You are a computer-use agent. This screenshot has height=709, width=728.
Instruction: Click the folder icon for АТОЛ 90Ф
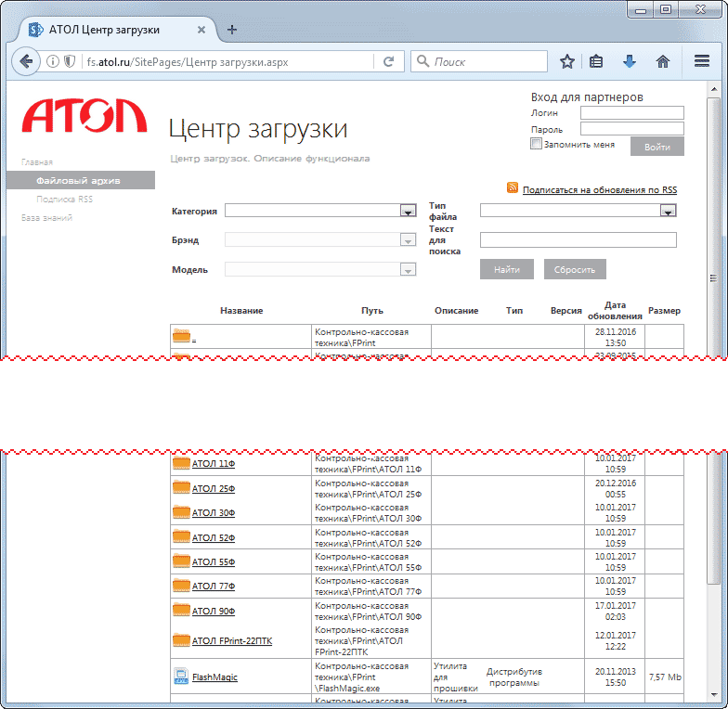click(181, 610)
